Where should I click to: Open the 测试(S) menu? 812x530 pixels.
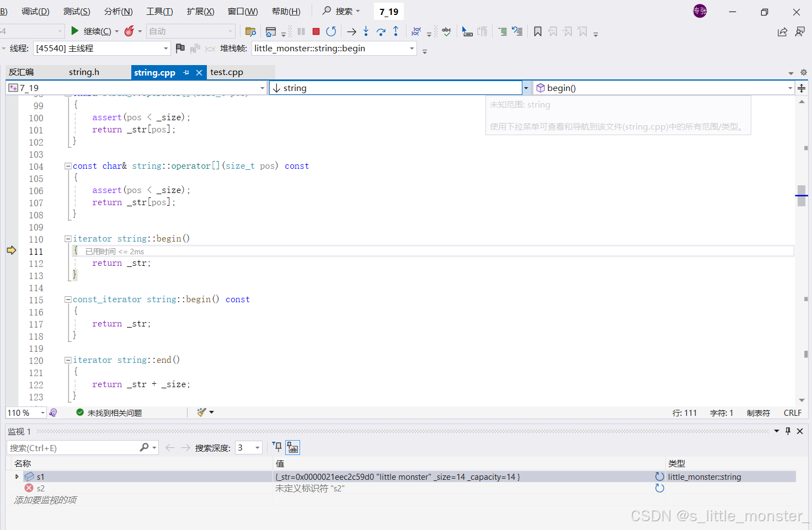pos(77,12)
